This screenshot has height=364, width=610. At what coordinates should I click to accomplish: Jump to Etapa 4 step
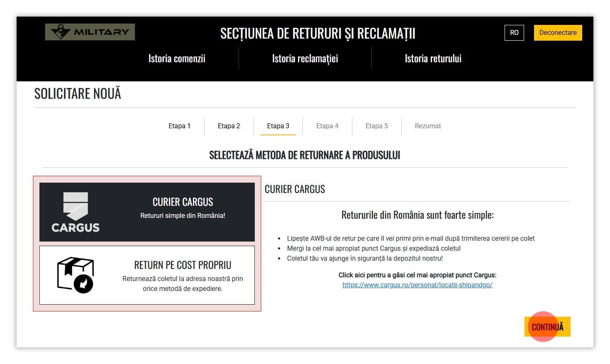(327, 126)
